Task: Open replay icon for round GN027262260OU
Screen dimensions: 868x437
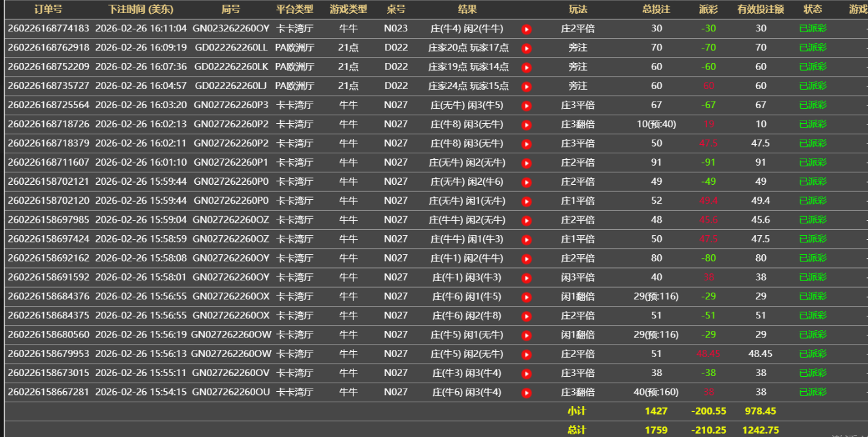Action: [526, 392]
